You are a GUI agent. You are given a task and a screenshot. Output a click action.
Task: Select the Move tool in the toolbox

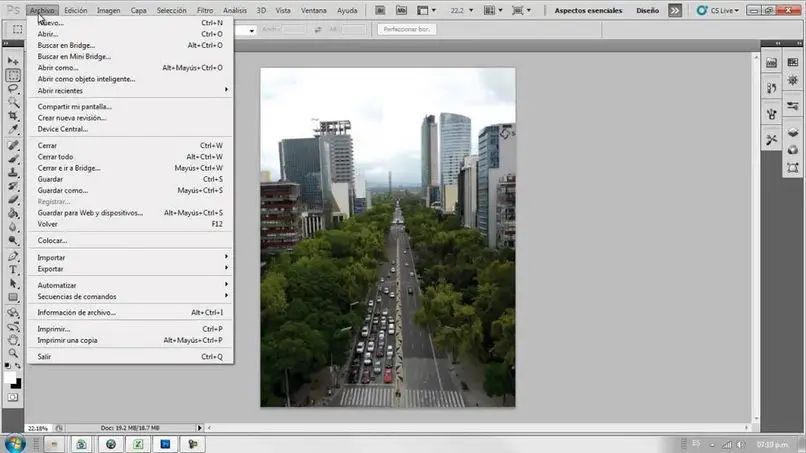(14, 62)
